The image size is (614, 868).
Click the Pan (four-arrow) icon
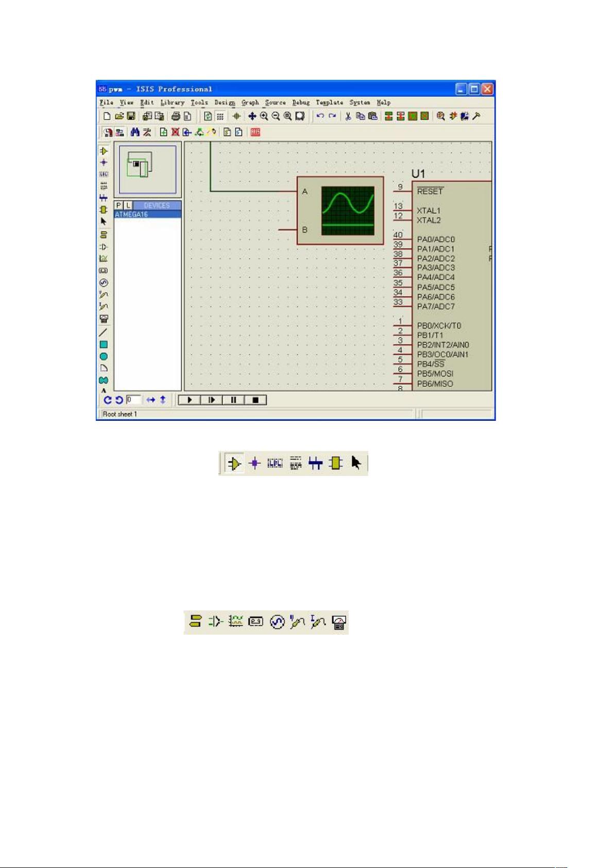pos(252,116)
